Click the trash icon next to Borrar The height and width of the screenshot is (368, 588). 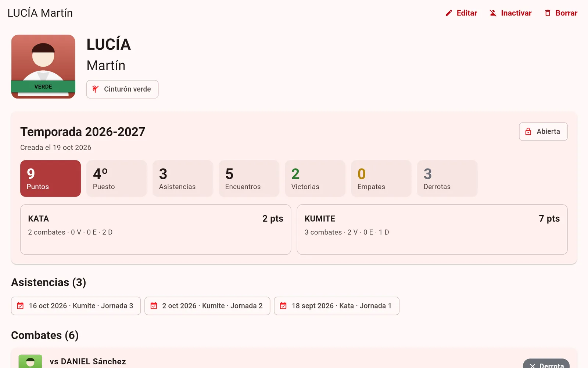548,13
